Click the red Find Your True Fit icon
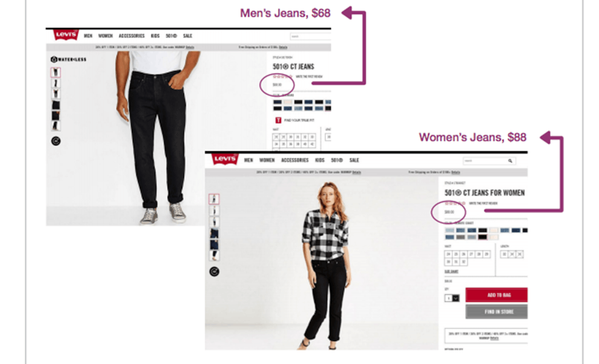Image resolution: width=599 pixels, height=364 pixels. (x=278, y=120)
